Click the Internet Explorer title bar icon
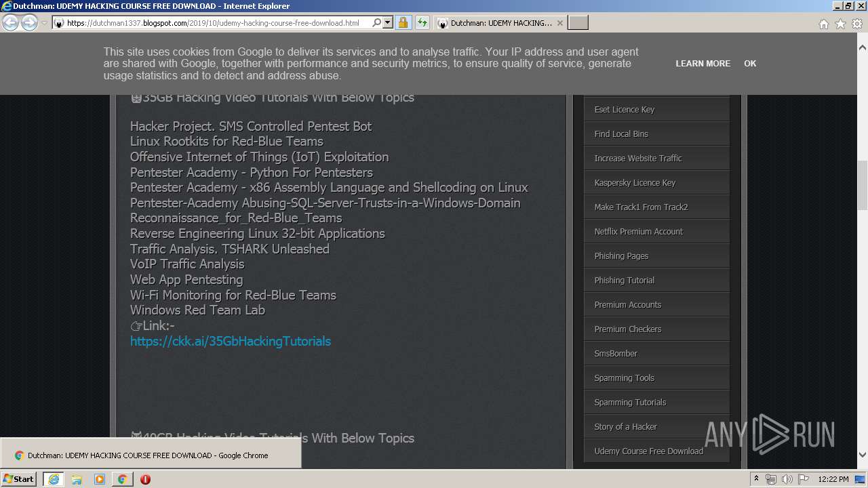Screen dimensions: 868x488 [x=7, y=6]
